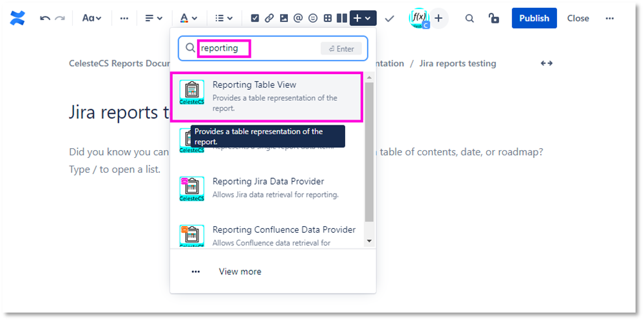Open more formatting options ellipsis

(x=124, y=18)
